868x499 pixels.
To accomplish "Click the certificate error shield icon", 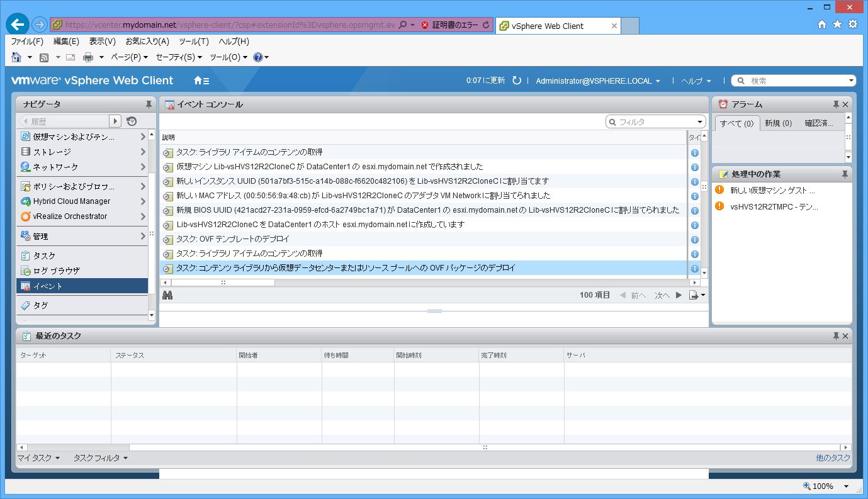I will [425, 25].
